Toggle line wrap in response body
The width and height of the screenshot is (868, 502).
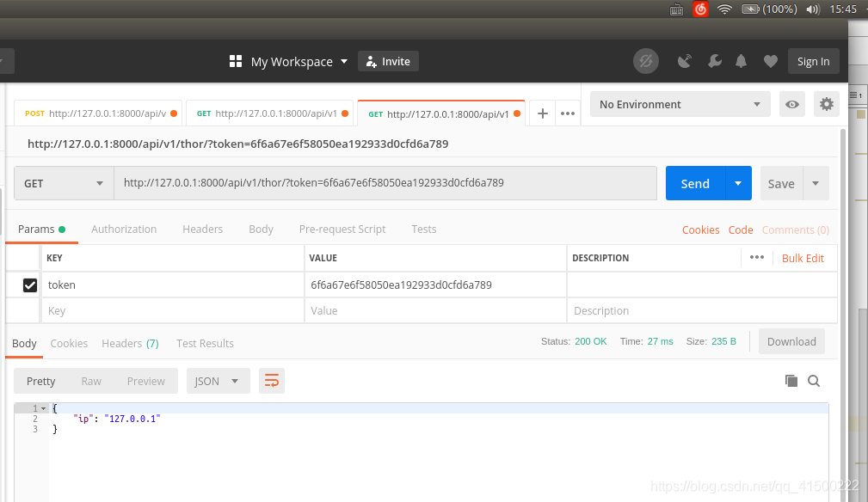point(272,381)
